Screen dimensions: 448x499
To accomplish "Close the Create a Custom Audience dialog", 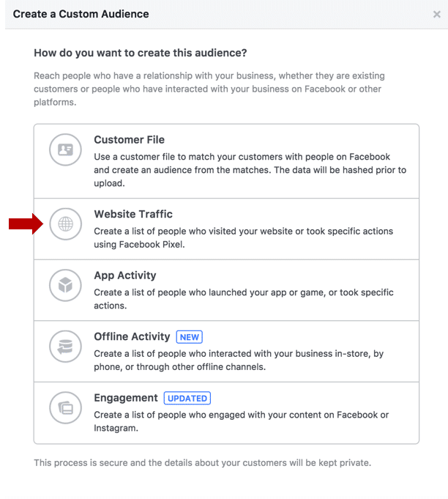I will click(x=437, y=15).
